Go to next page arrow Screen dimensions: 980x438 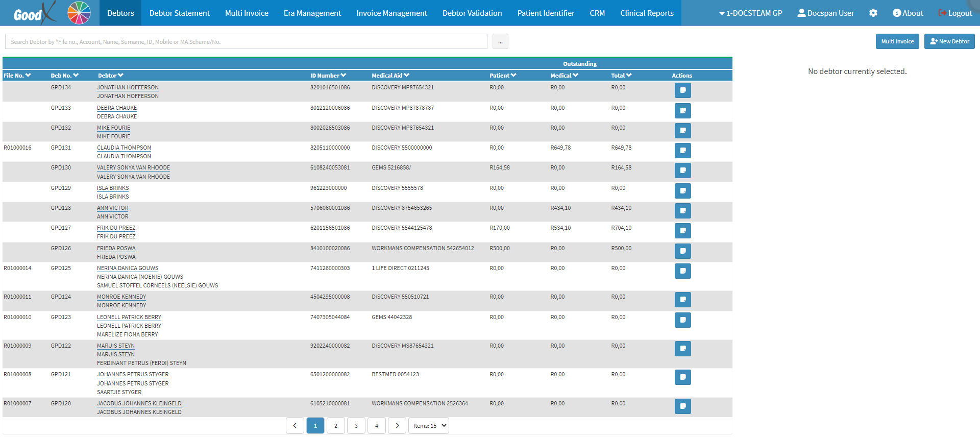pyautogui.click(x=397, y=426)
